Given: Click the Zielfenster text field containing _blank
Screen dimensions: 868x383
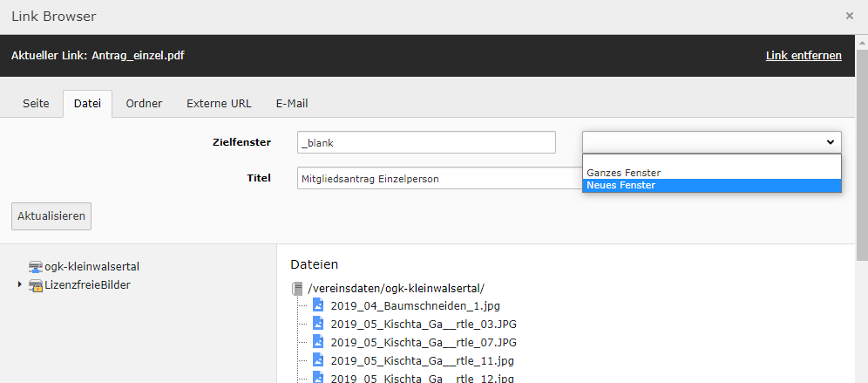Looking at the screenshot, I should pyautogui.click(x=426, y=142).
